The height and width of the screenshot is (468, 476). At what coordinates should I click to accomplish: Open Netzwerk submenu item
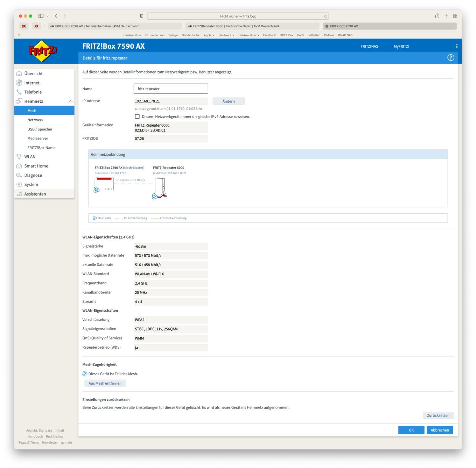(35, 120)
